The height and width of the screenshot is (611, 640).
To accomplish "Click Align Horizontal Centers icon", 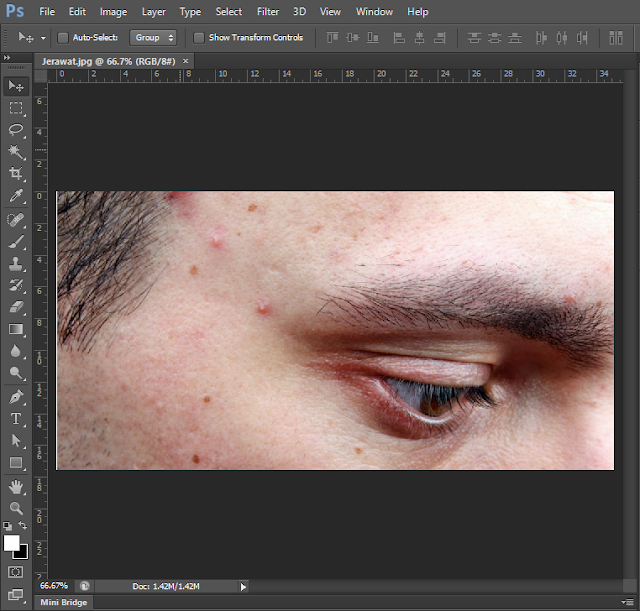I will point(419,38).
